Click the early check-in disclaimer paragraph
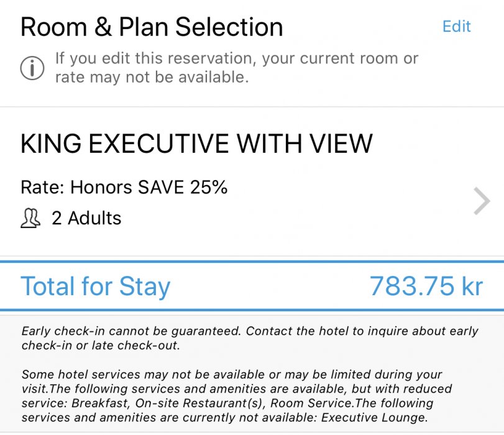The width and height of the screenshot is (504, 435). pos(249,338)
